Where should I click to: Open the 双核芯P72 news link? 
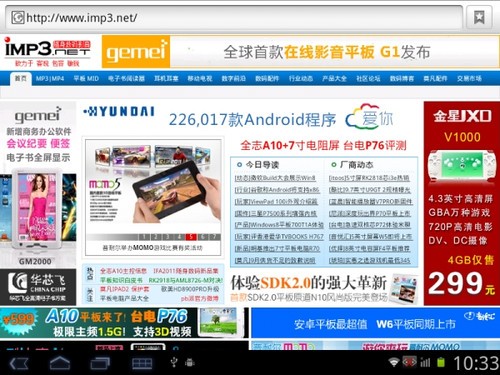point(370,225)
